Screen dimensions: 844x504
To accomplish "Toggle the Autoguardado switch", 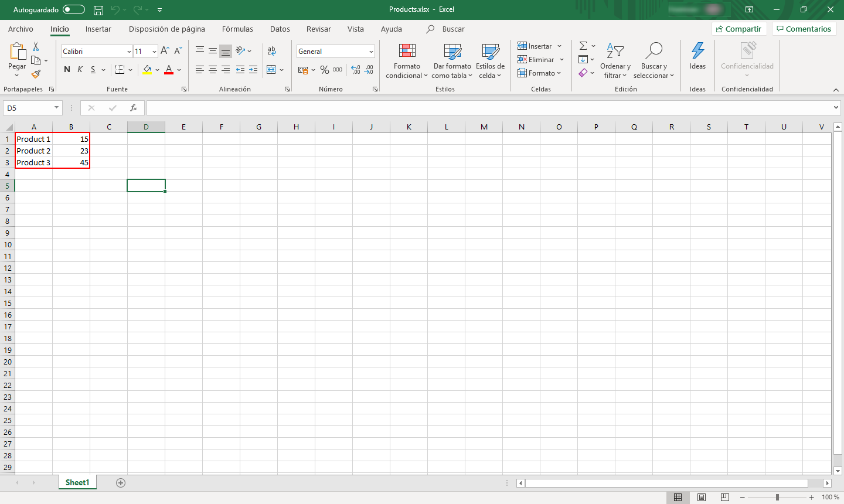I will [74, 9].
